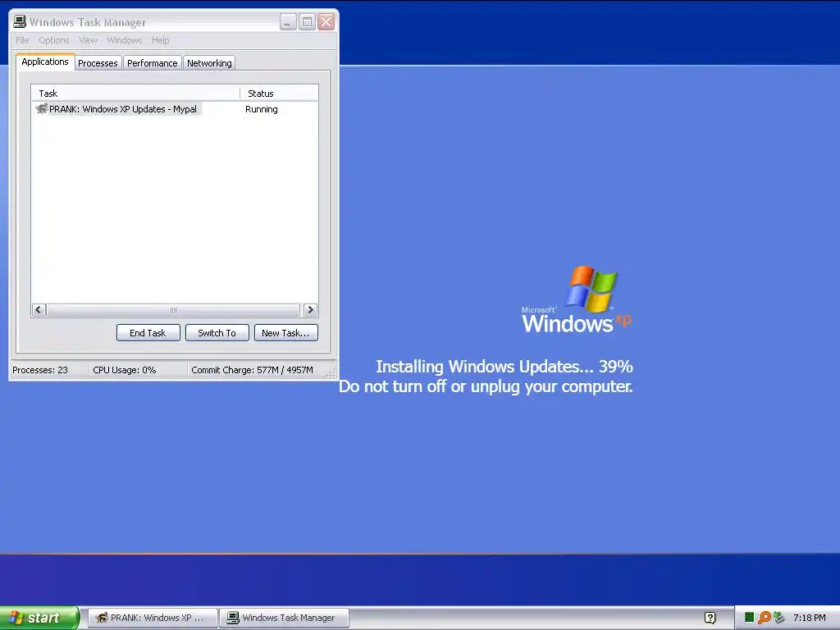The height and width of the screenshot is (630, 840).
Task: Open the Help menu
Action: coord(160,40)
